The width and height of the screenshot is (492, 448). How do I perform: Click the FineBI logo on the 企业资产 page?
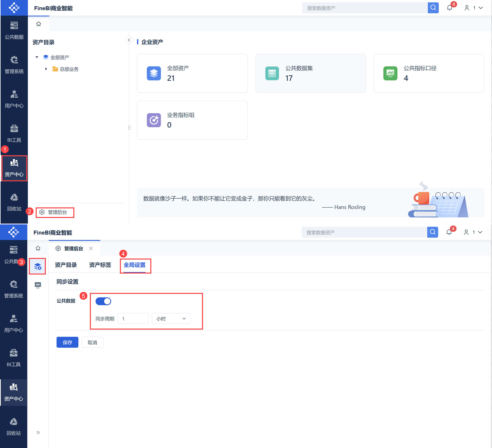coord(14,8)
